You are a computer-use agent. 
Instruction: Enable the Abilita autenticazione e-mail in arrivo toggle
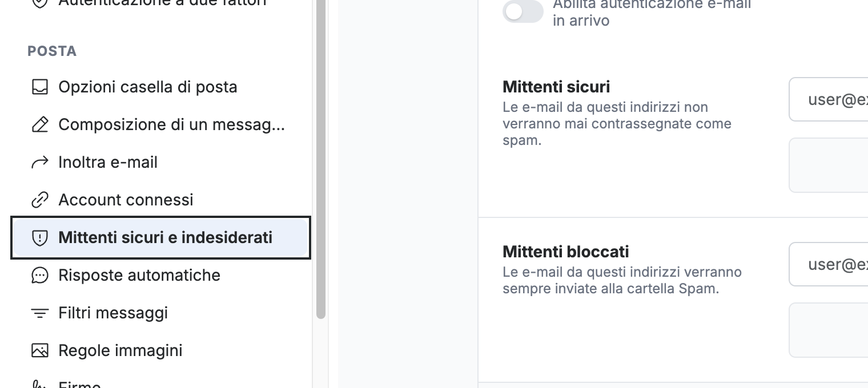[523, 11]
